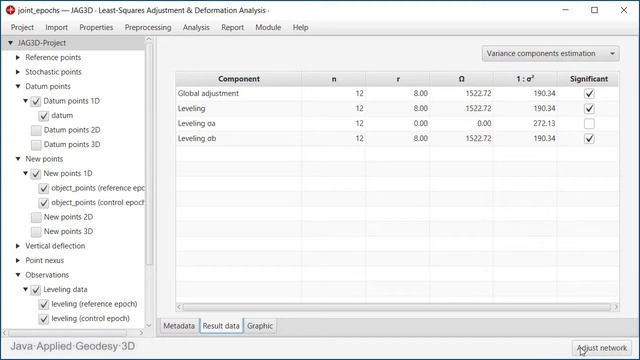Image resolution: width=640 pixels, height=360 pixels.
Task: Sort by the Component column header
Action: [x=239, y=79]
